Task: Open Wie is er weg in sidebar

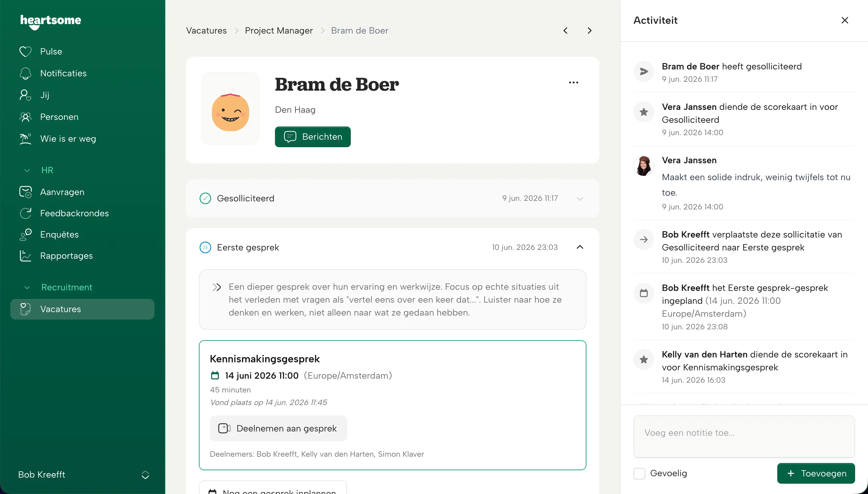Action: coord(68,139)
